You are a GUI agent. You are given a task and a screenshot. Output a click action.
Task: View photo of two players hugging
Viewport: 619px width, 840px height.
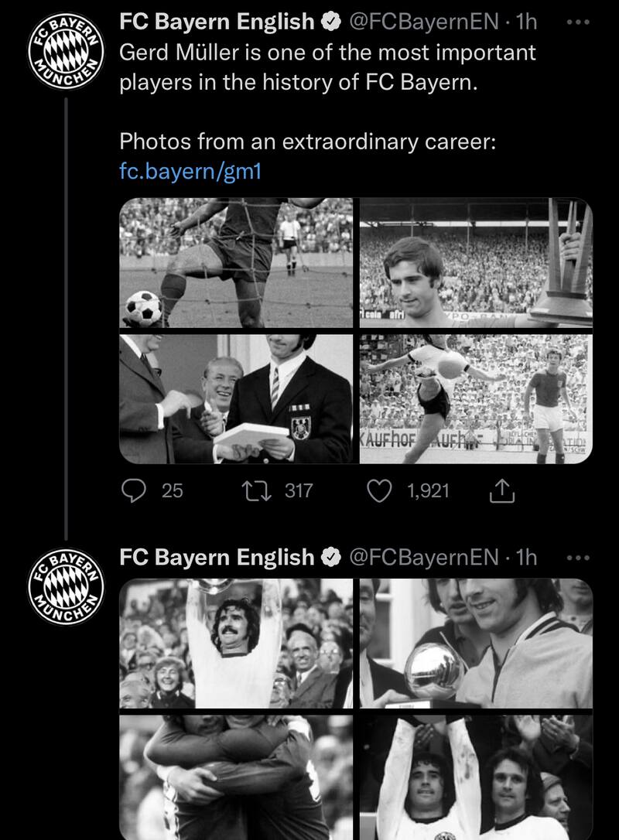tap(235, 777)
